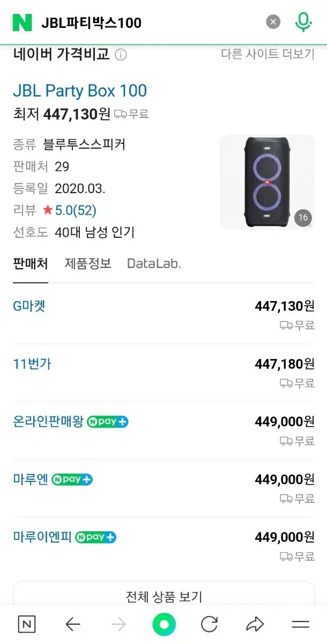Viewport: 327px width, 644px height.
Task: Go back with the left arrow
Action: pos(73,624)
